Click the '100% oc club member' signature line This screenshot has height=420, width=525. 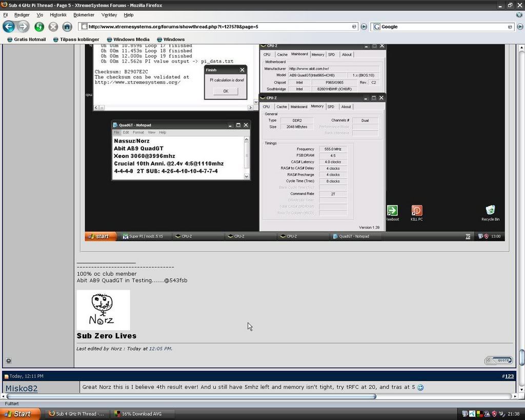[107, 274]
